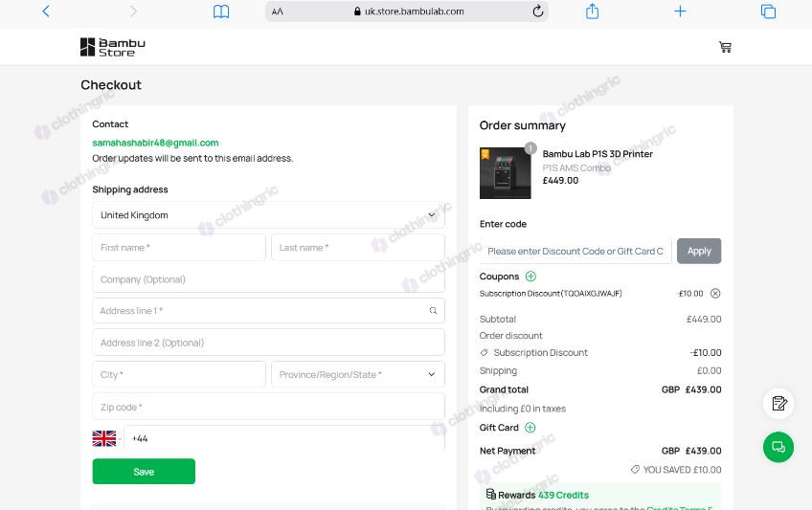812x510 pixels.
Task: Tap the address search magnifier icon
Action: pyautogui.click(x=433, y=310)
